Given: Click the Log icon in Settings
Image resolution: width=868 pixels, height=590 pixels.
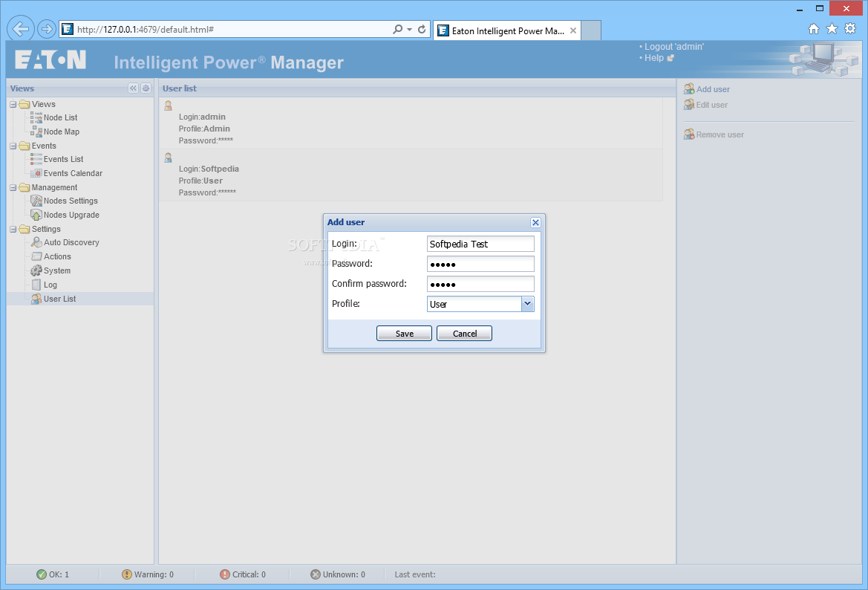Looking at the screenshot, I should [36, 284].
